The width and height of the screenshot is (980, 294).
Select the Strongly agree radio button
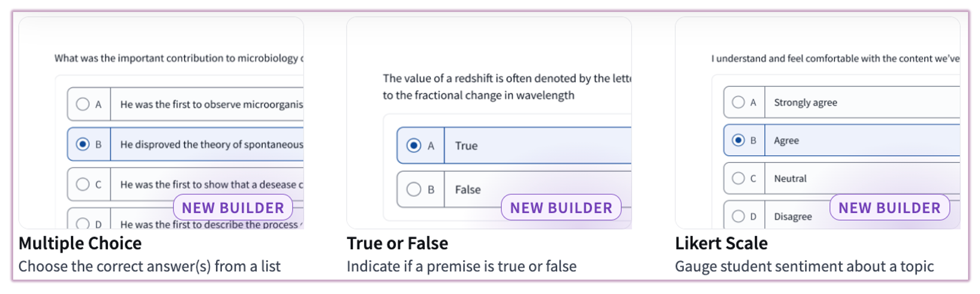click(x=738, y=103)
